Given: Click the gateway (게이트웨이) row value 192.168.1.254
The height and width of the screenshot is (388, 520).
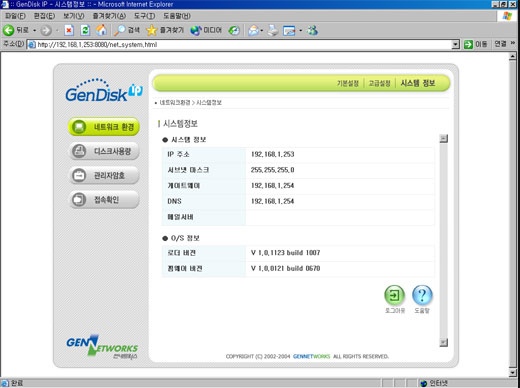Looking at the screenshot, I should point(273,185).
